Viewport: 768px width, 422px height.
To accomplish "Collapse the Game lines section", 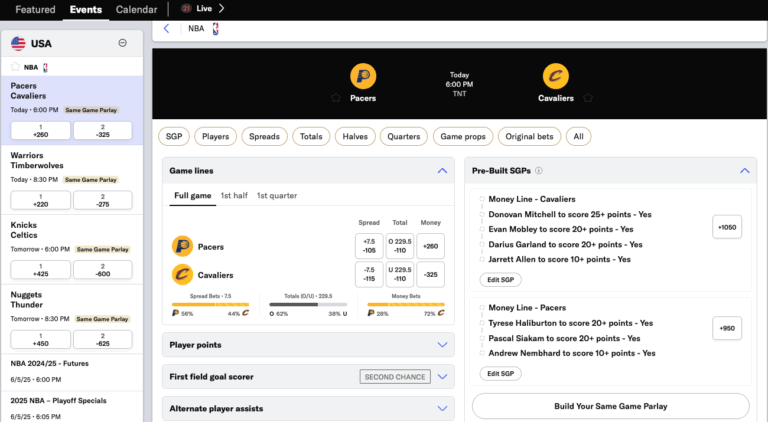I will tap(442, 171).
